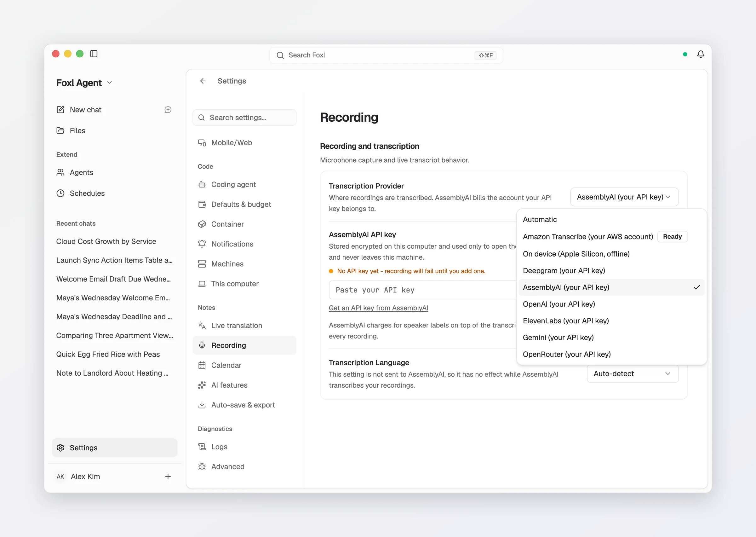Open Live translation settings
This screenshot has width=756, height=537.
pos(244,326)
